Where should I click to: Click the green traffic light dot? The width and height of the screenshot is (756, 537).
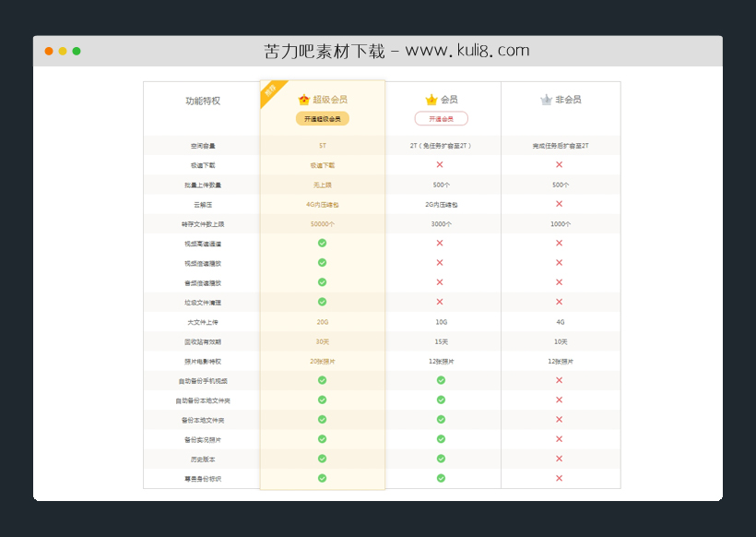click(77, 51)
